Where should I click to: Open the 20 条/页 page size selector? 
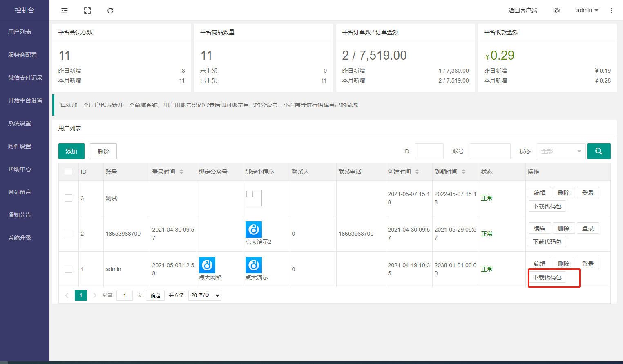click(205, 295)
